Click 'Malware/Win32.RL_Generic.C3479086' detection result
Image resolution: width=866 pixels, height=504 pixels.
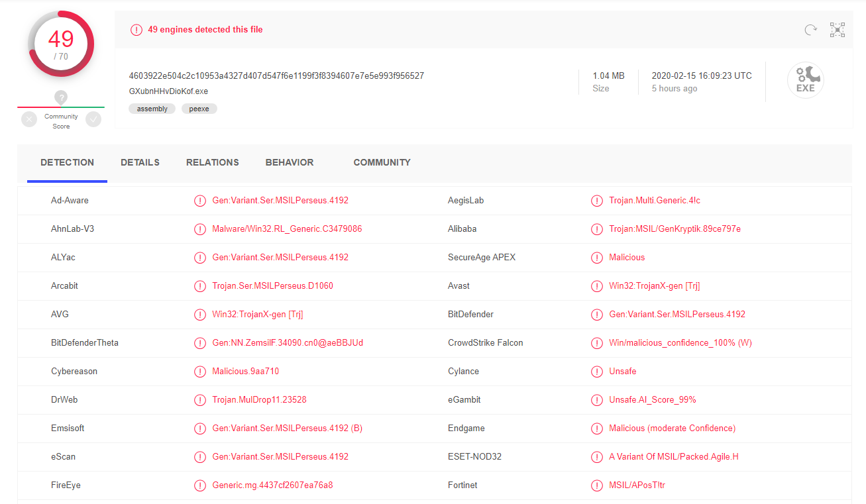pos(287,229)
